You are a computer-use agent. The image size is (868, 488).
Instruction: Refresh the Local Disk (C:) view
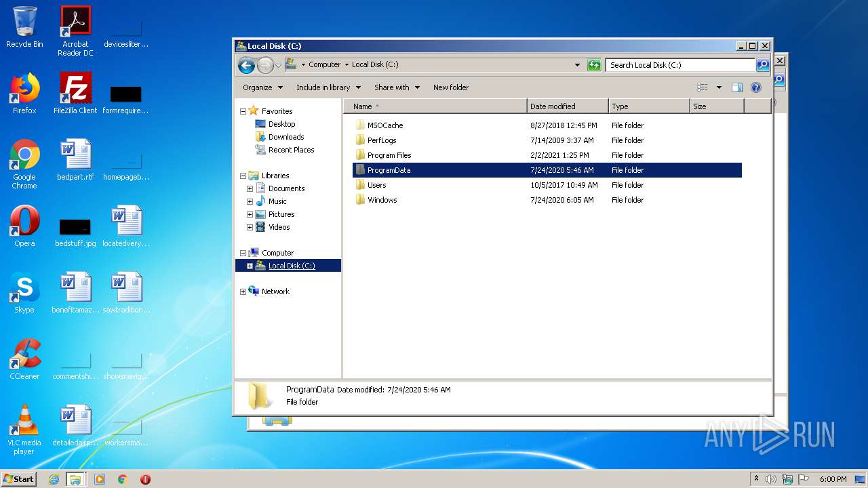pyautogui.click(x=594, y=65)
